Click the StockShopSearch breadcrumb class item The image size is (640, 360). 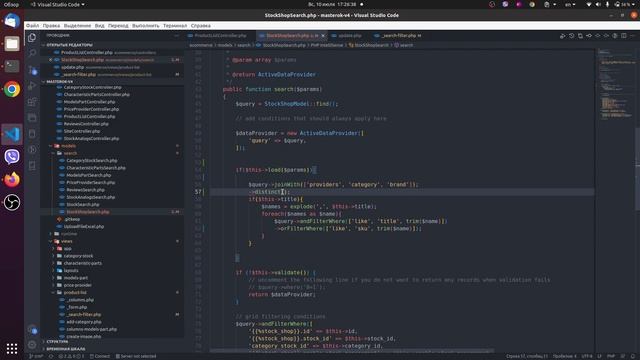371,45
